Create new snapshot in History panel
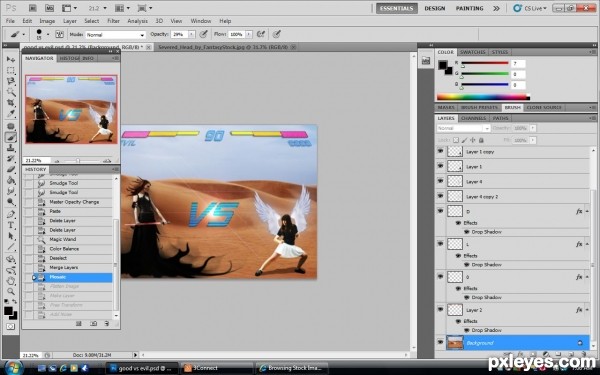Viewport: 600px width, 375px height. click(93, 324)
